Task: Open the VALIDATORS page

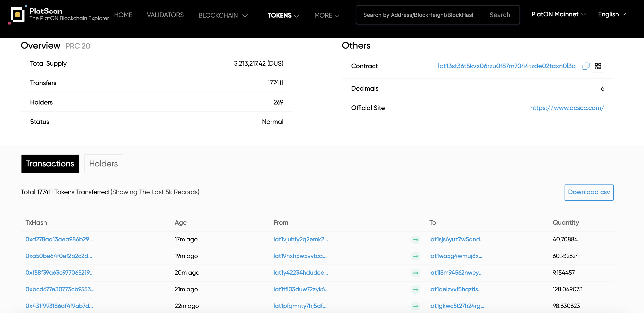Action: [165, 15]
